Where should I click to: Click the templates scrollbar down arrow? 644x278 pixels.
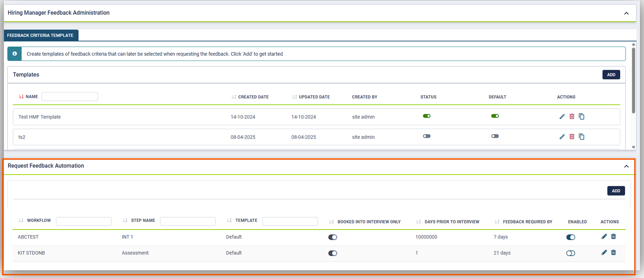tap(633, 147)
